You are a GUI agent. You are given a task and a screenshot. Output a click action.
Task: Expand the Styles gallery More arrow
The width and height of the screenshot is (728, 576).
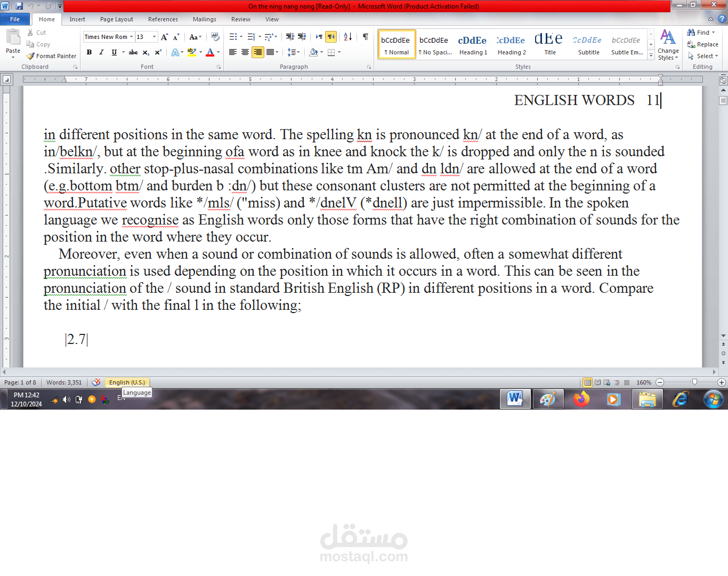coord(651,55)
